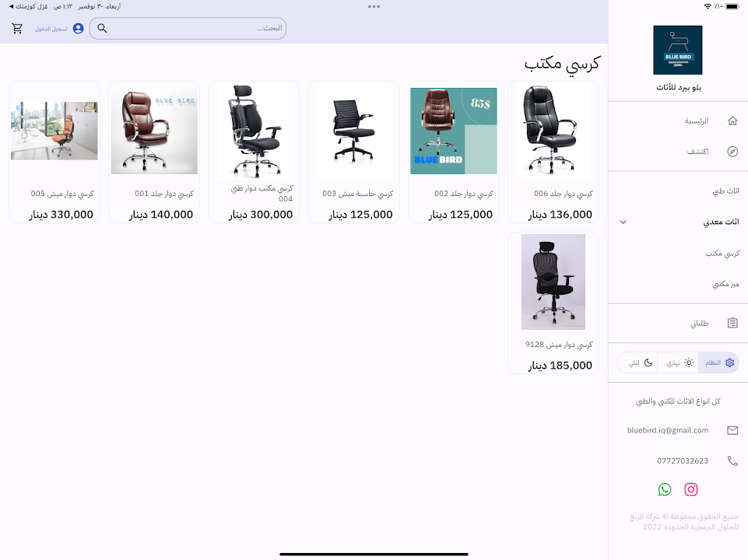The height and width of the screenshot is (560, 748).
Task: Collapse the اثاث معدني category chevron
Action: click(623, 222)
